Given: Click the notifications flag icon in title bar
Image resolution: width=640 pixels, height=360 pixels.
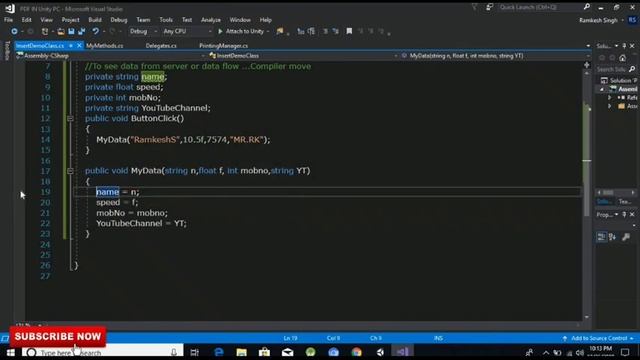Looking at the screenshot, I should [x=474, y=7].
